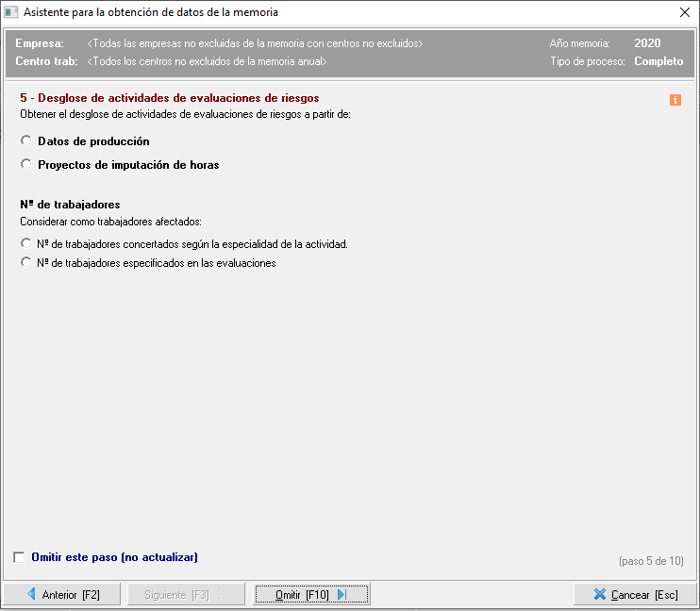This screenshot has width=700, height=611.
Task: Cancel the wizard with Cancelar [Esc]
Action: [636, 595]
